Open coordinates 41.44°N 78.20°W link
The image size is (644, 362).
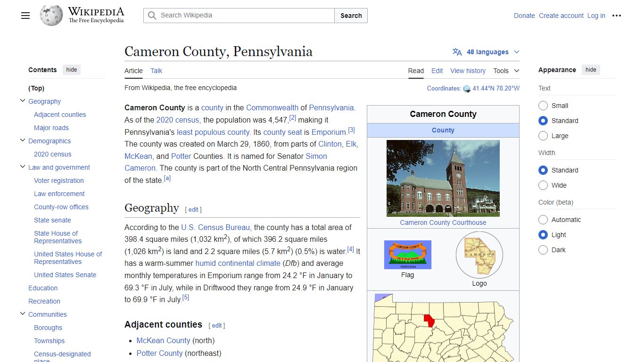(x=496, y=88)
